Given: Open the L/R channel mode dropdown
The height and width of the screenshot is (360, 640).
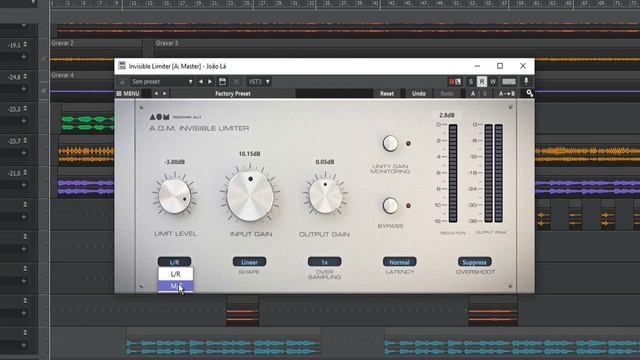Looking at the screenshot, I should tap(174, 262).
